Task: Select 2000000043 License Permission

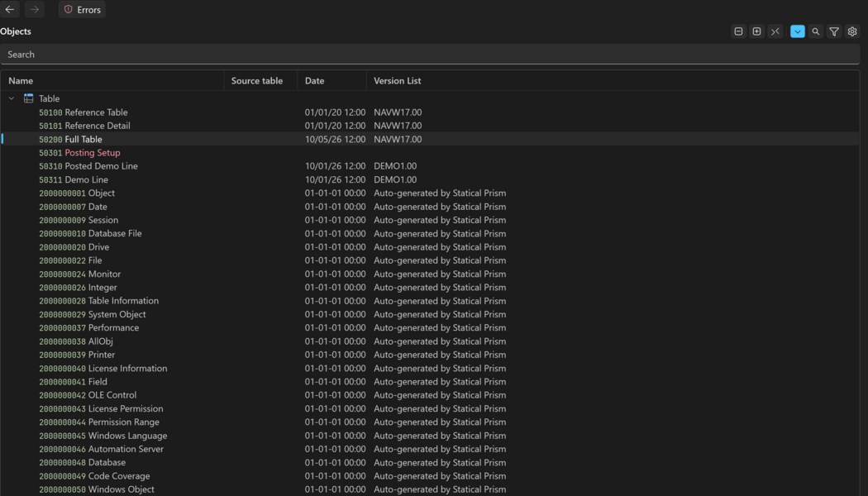Action: [x=101, y=408]
